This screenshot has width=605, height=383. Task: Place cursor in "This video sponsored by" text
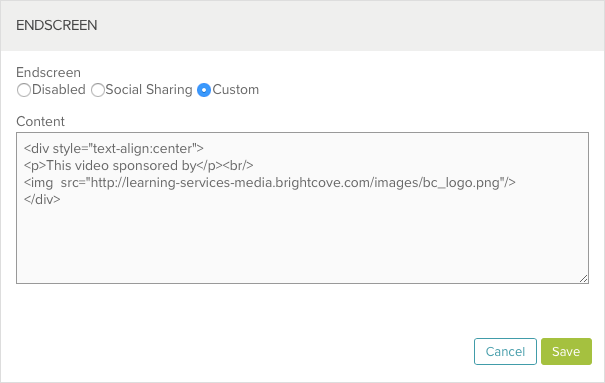click(x=121, y=165)
